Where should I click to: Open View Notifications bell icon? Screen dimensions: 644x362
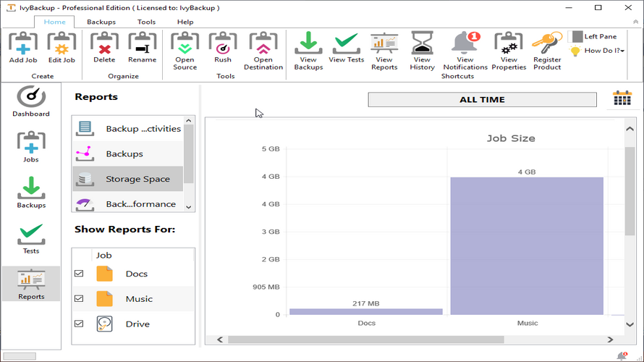coord(465,45)
